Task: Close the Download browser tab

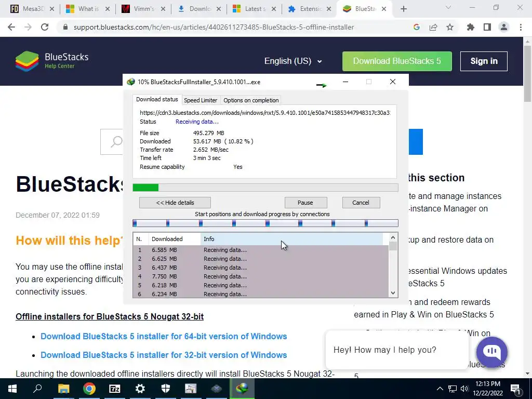Action: coord(219,9)
